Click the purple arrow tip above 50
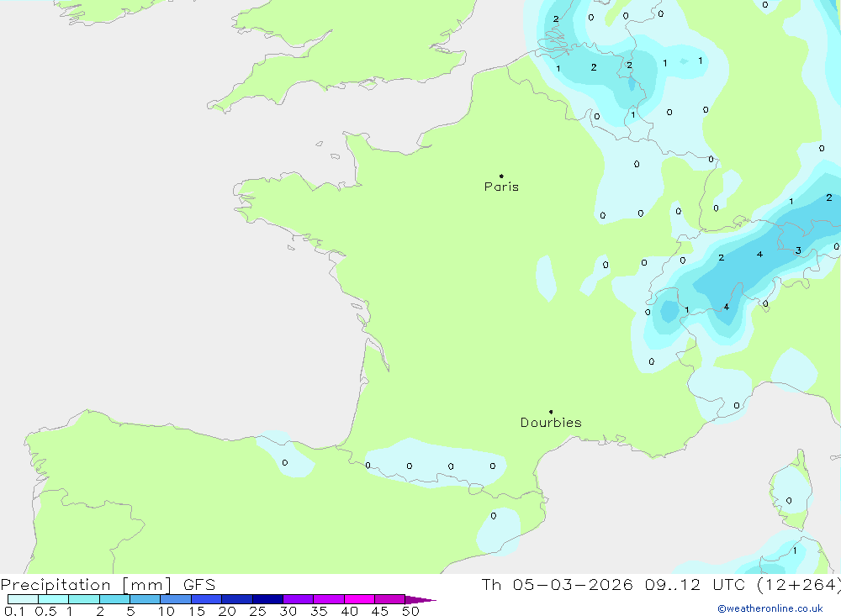The height and width of the screenshot is (616, 841). click(x=420, y=600)
